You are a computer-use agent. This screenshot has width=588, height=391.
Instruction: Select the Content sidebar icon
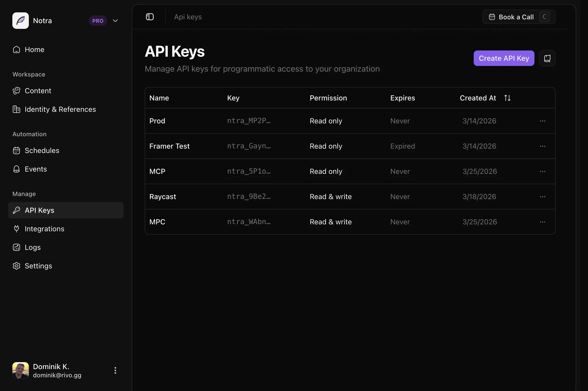pyautogui.click(x=16, y=91)
